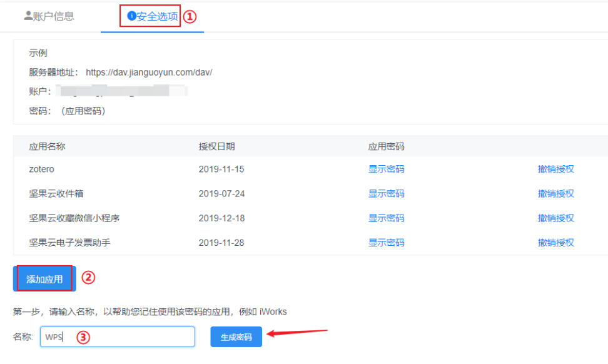Revoke access for 坚果云电子发票助手
Screen dimensions: 608x364
click(556, 242)
